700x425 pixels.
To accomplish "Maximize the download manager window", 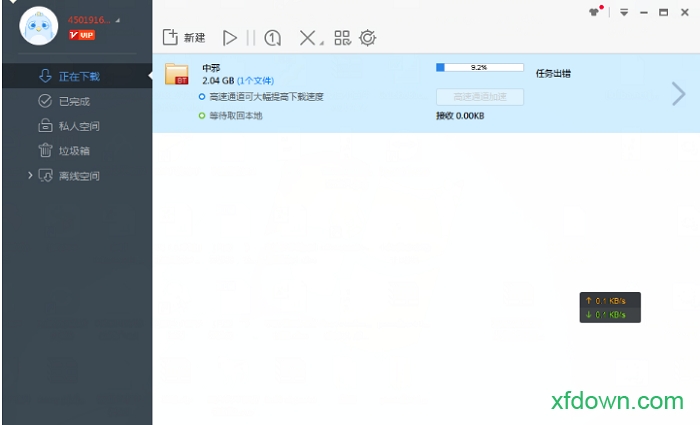I will click(x=664, y=12).
